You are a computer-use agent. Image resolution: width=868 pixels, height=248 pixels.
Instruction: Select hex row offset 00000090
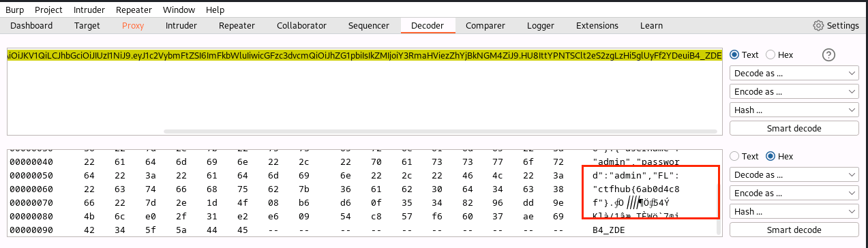pos(31,230)
